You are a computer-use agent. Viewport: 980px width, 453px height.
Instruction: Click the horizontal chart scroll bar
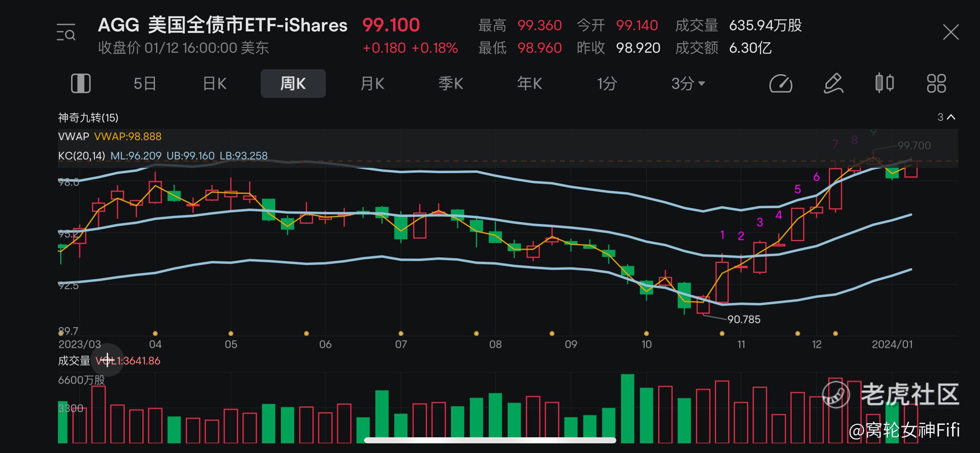(490, 440)
